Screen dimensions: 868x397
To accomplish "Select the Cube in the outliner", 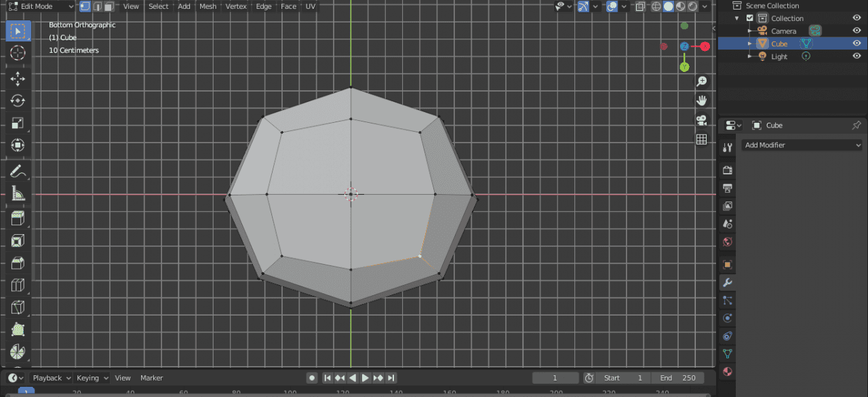I will coord(779,43).
